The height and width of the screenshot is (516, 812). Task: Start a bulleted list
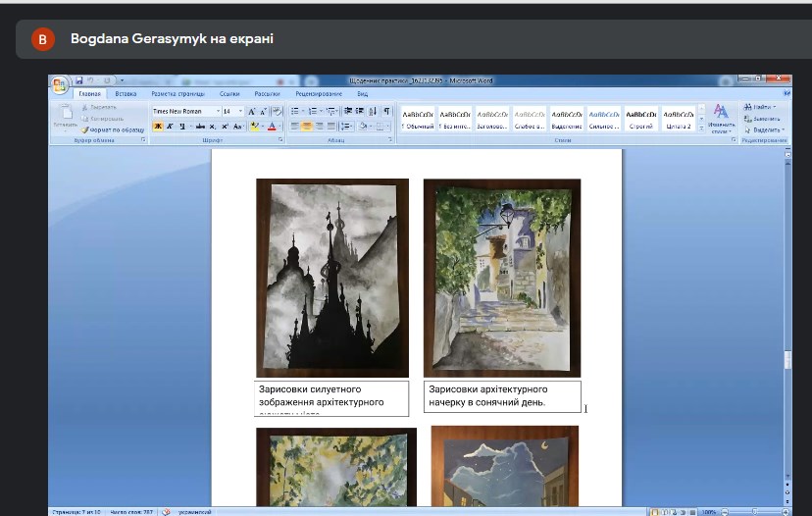tap(294, 111)
